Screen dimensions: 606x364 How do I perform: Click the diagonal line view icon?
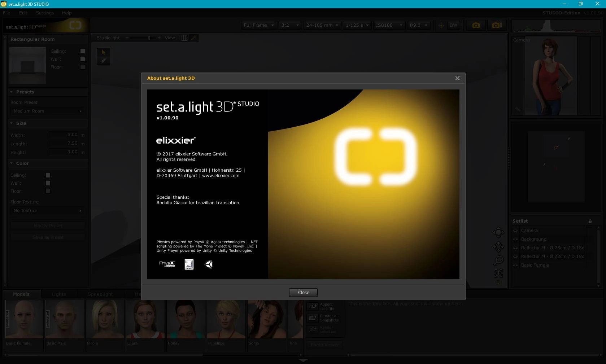point(194,38)
